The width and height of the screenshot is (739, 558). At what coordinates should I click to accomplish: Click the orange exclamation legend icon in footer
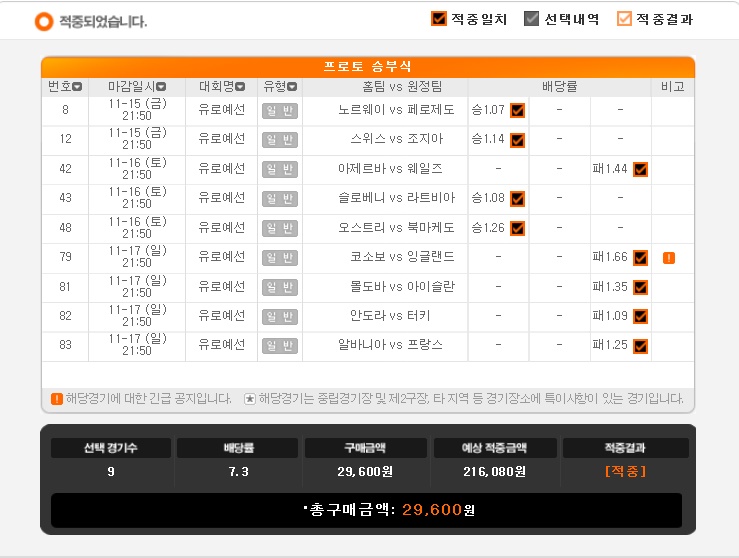point(57,399)
